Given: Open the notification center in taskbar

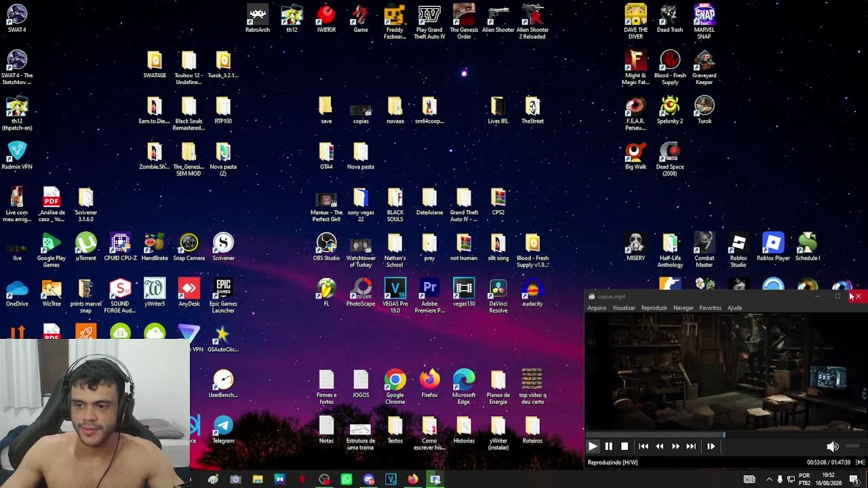Looking at the screenshot, I should [x=854, y=480].
